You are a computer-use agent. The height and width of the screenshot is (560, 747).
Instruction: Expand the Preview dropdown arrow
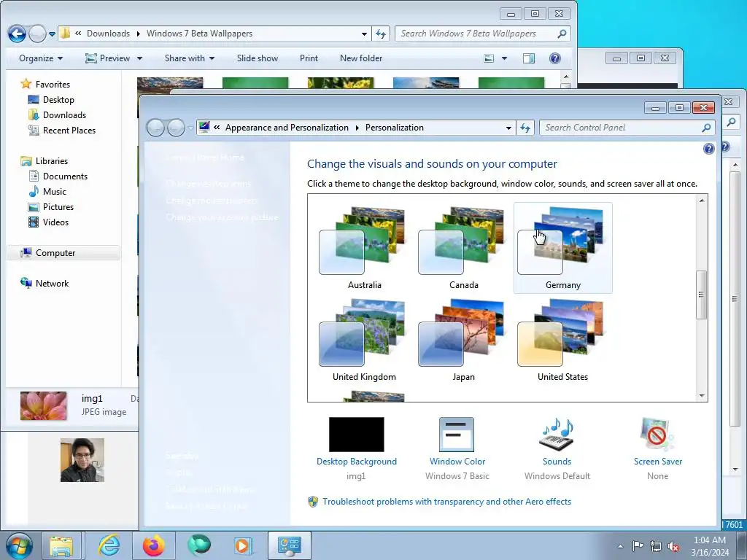tap(139, 58)
